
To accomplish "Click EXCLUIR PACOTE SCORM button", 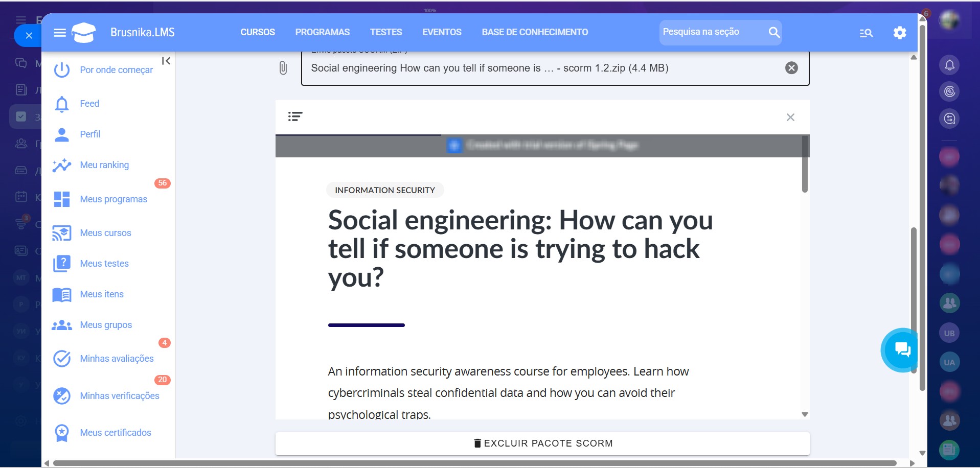I will (x=542, y=443).
